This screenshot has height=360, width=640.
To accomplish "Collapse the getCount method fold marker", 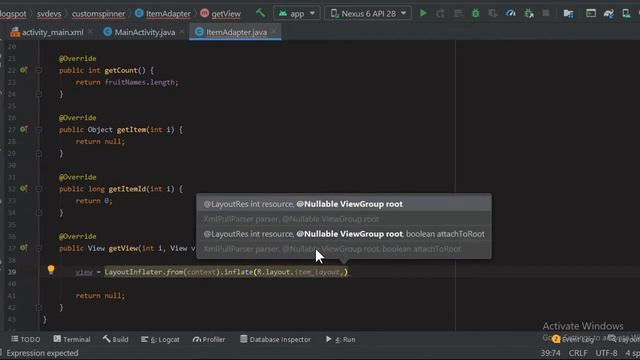I will point(39,70).
